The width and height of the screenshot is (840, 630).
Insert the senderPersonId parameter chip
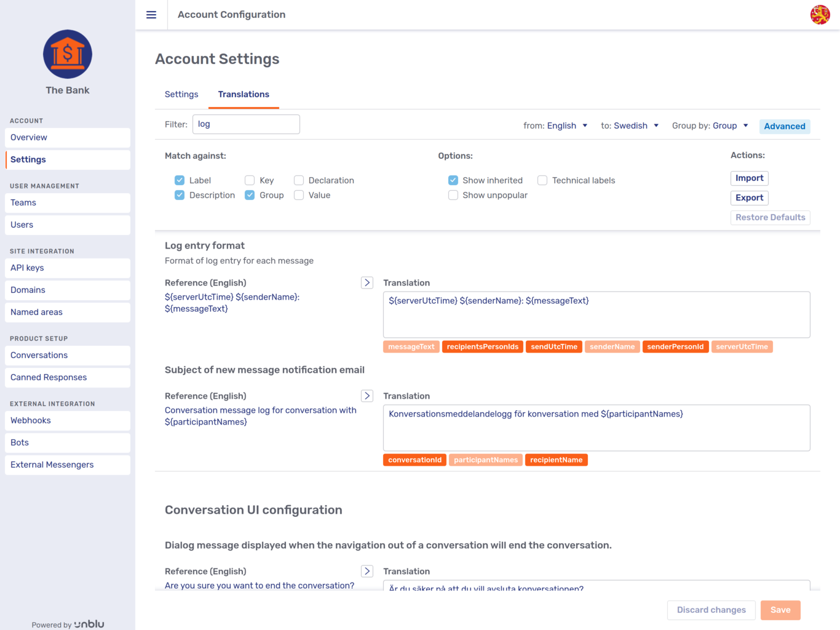pyautogui.click(x=675, y=346)
